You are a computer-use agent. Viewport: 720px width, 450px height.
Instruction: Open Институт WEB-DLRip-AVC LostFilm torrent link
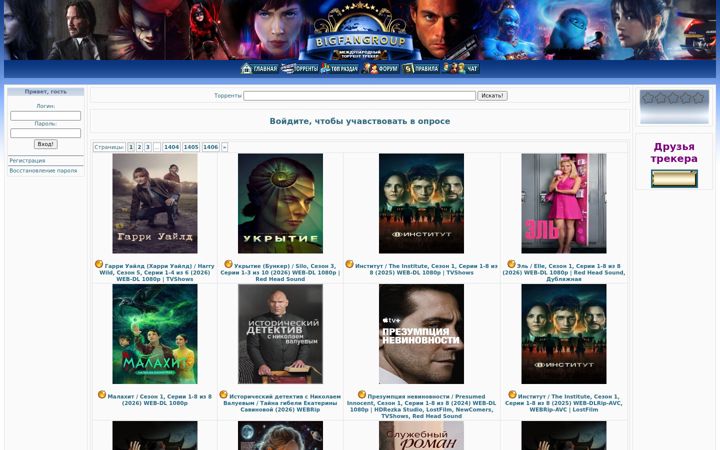pyautogui.click(x=564, y=403)
